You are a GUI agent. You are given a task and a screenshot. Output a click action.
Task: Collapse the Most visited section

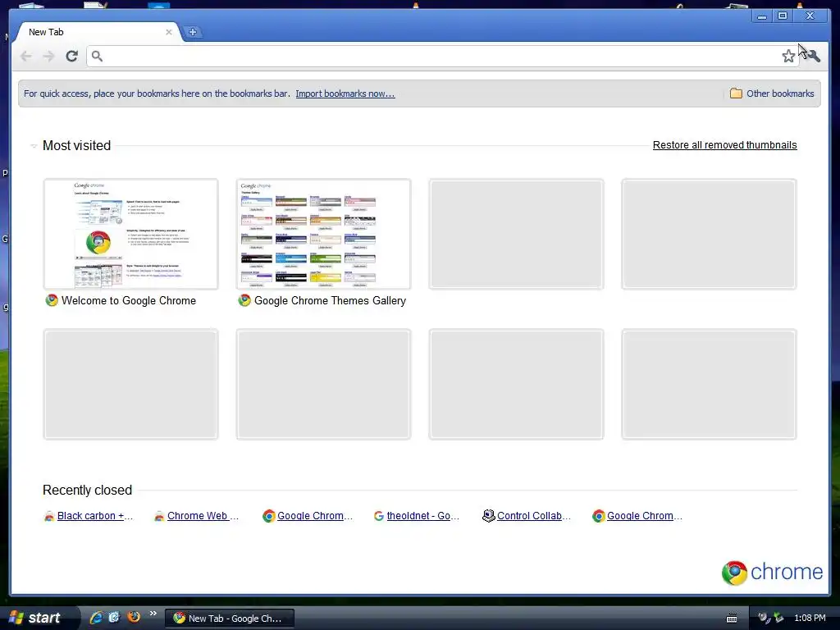click(x=34, y=146)
